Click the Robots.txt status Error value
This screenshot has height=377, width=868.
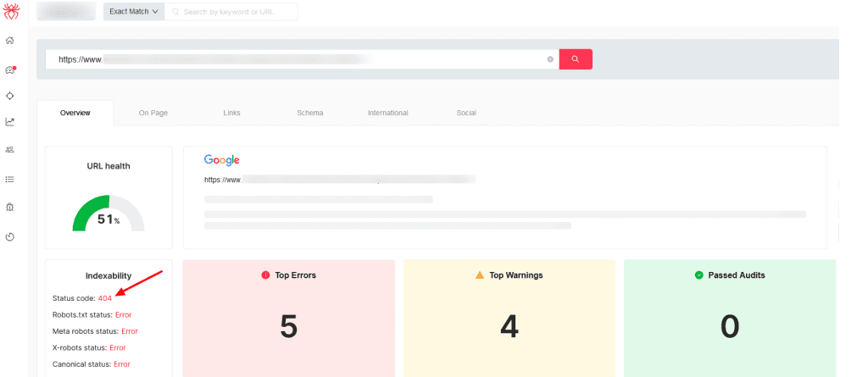click(124, 315)
